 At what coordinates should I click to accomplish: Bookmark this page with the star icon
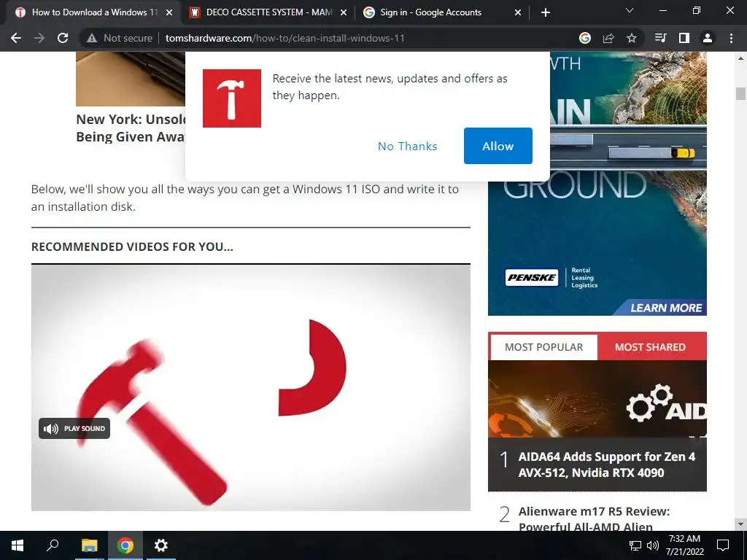click(632, 38)
